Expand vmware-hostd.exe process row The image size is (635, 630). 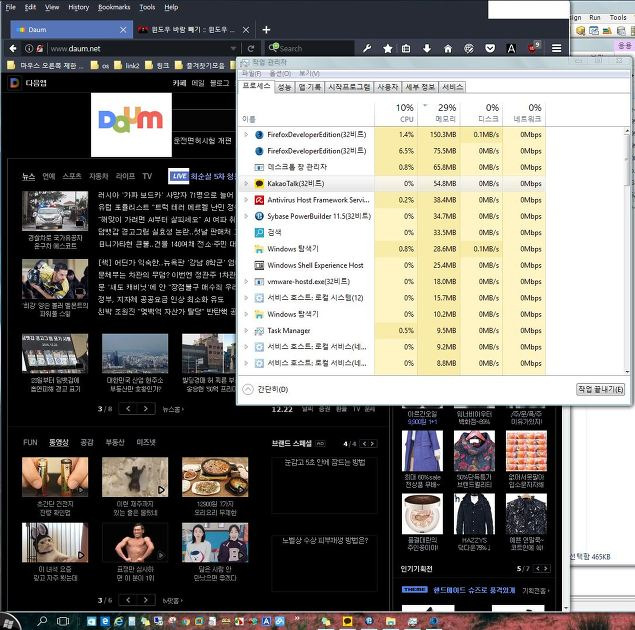pos(246,281)
